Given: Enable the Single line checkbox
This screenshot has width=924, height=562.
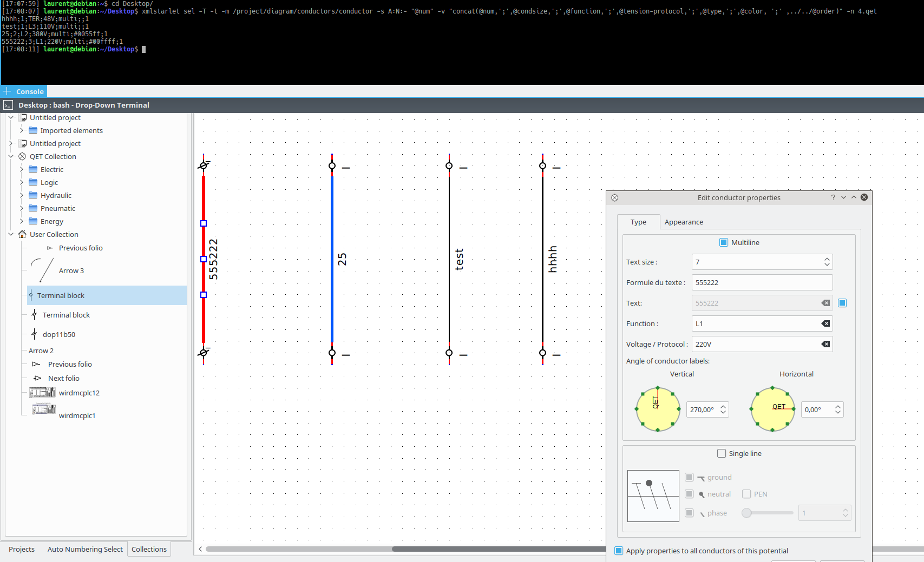Looking at the screenshot, I should coord(722,453).
